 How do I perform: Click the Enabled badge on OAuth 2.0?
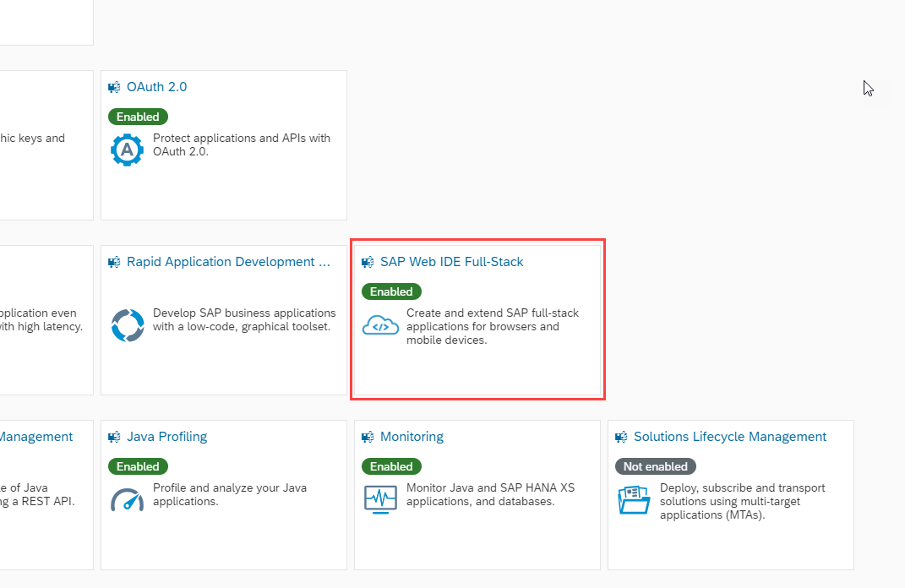[x=138, y=117]
